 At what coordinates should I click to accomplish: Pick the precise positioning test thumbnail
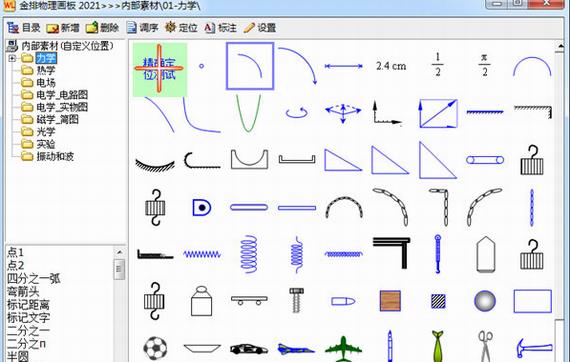(x=160, y=69)
